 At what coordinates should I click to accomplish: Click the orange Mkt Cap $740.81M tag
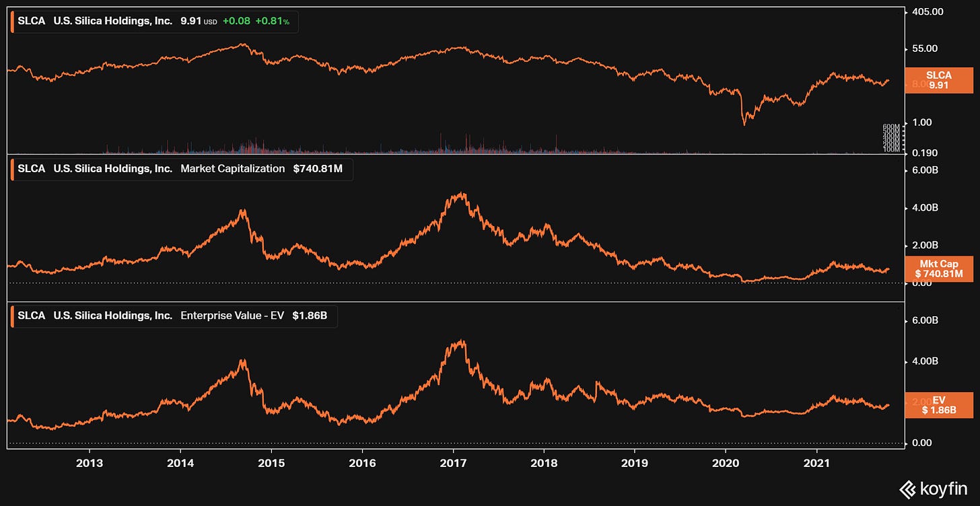point(940,268)
